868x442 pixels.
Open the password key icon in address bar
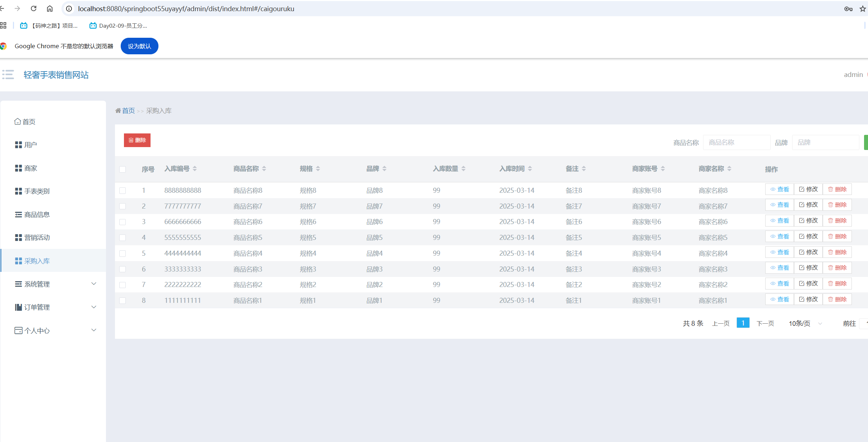tap(848, 9)
